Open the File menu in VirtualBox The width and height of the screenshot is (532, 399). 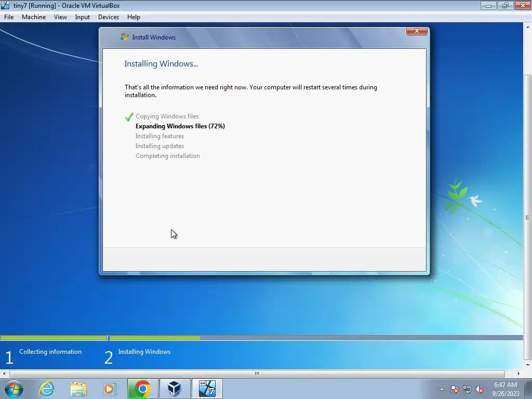[x=9, y=17]
